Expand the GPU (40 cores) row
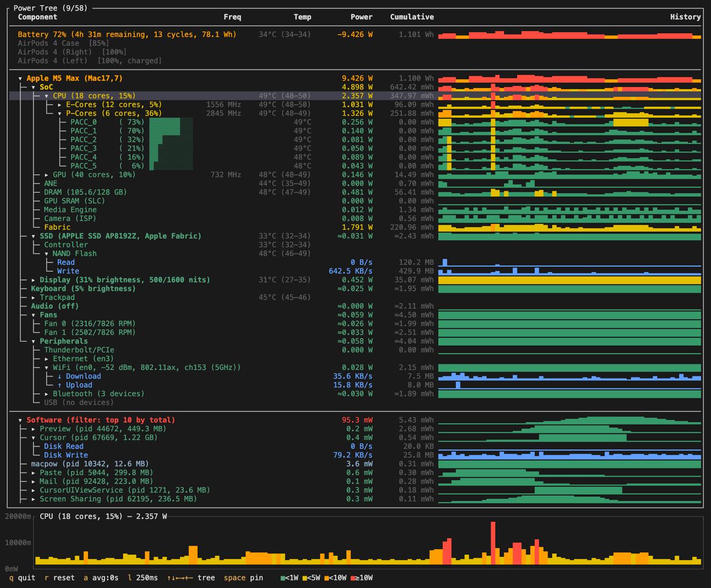 pos(47,175)
